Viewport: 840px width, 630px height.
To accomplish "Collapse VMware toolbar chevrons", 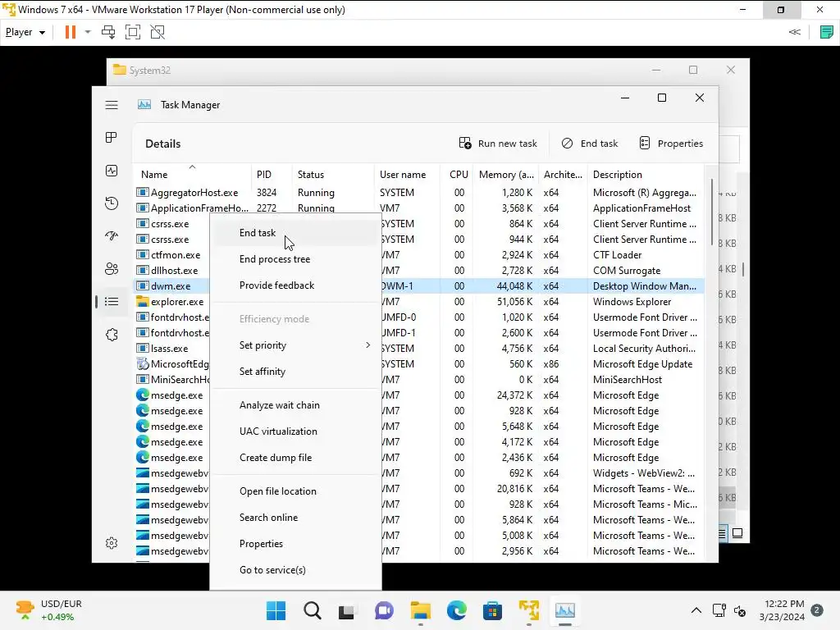I will tap(794, 32).
